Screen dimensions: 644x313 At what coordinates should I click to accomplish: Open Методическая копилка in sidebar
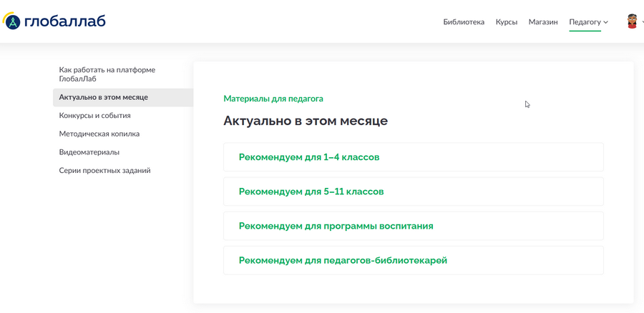pos(99,134)
